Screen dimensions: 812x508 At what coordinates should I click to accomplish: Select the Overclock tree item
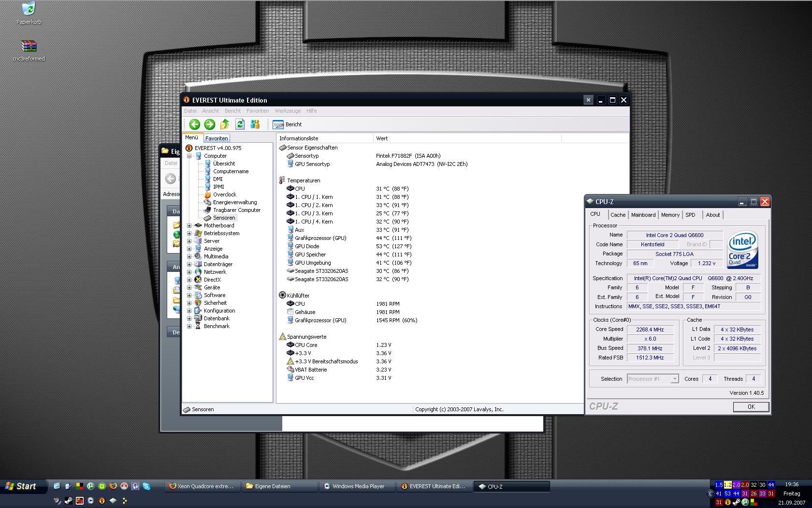[225, 194]
